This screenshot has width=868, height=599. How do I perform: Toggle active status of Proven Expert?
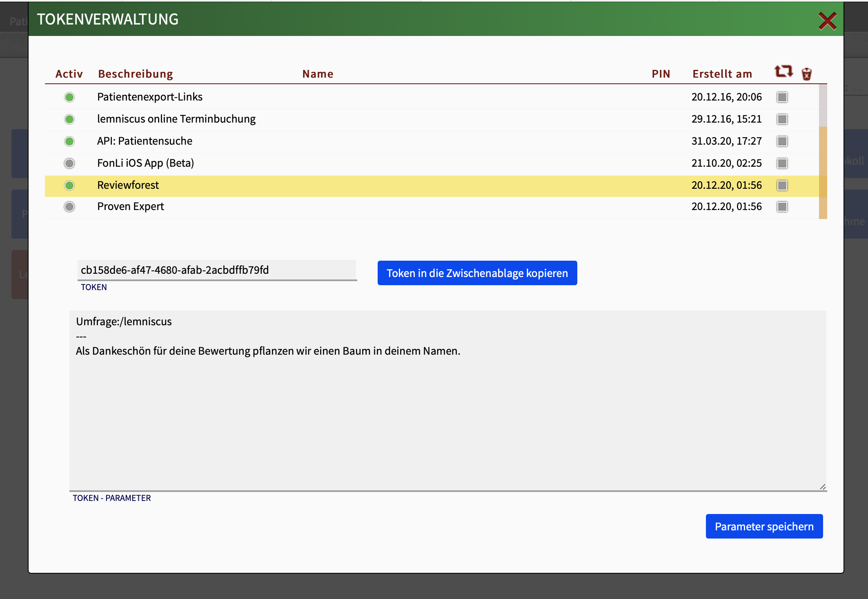pos(69,207)
